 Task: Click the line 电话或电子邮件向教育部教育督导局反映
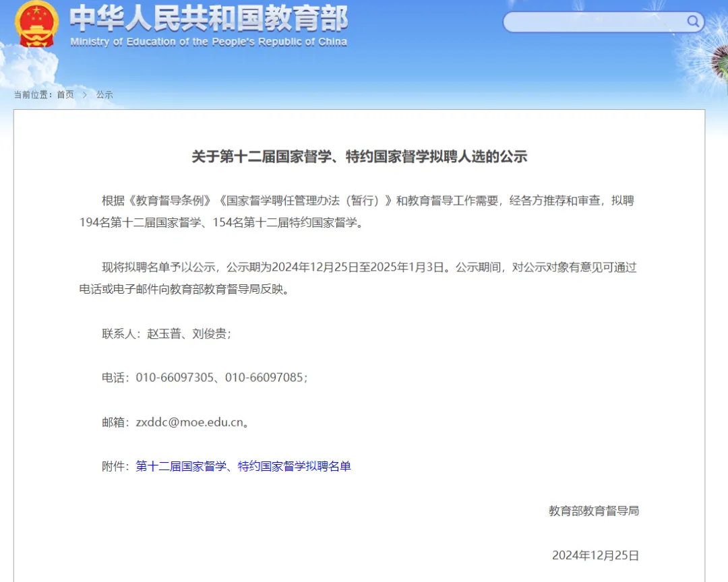coord(185,289)
